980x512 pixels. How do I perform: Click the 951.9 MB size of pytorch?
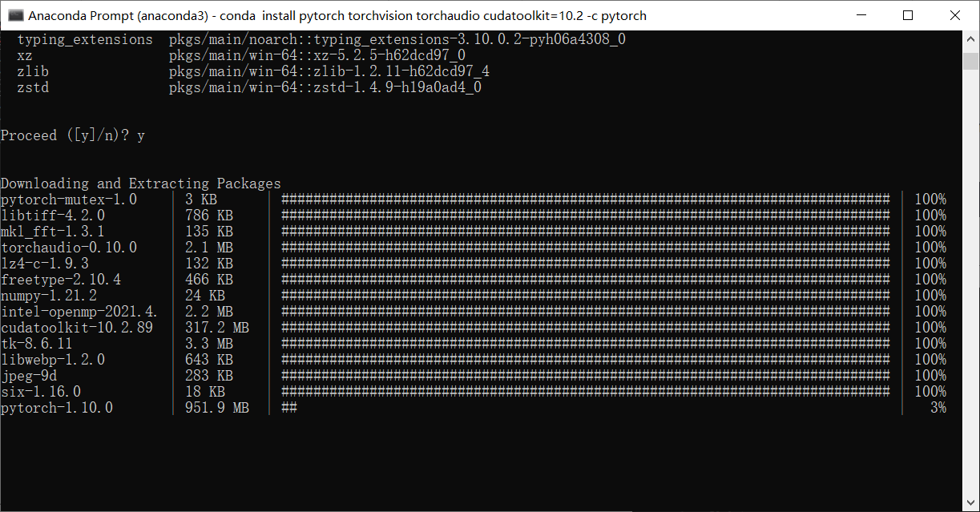(217, 408)
